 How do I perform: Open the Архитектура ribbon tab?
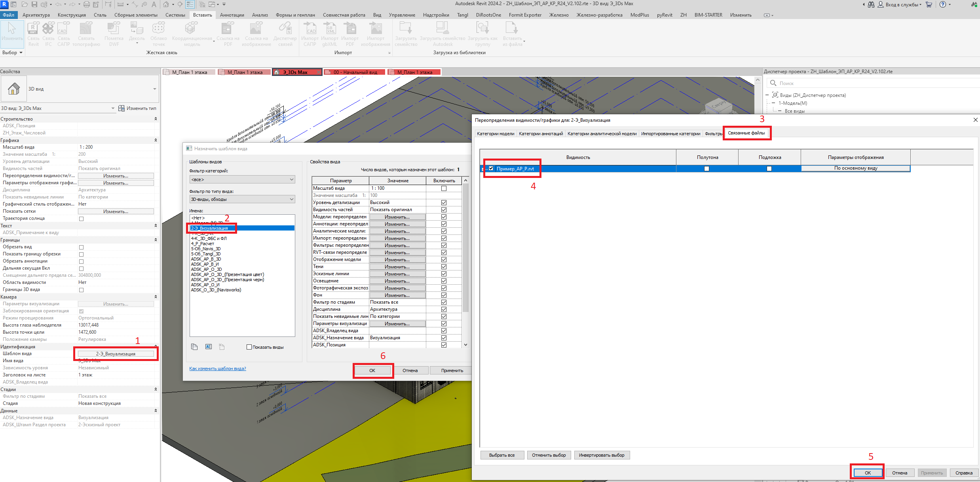[36, 15]
